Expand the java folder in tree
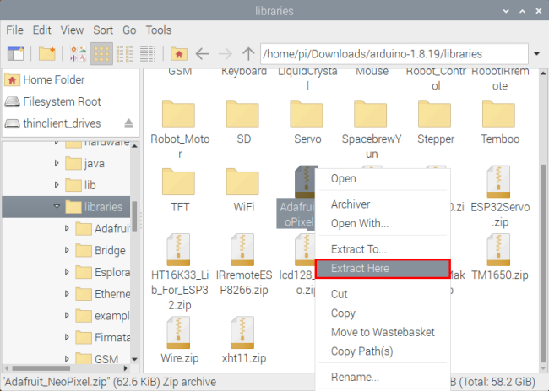The width and height of the screenshot is (549, 392). click(57, 163)
